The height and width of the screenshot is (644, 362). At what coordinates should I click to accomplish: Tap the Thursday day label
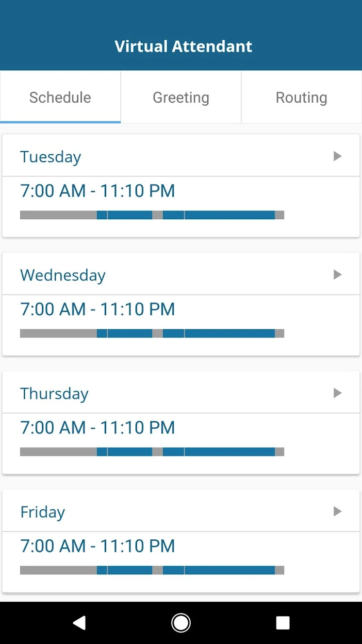pyautogui.click(x=54, y=394)
